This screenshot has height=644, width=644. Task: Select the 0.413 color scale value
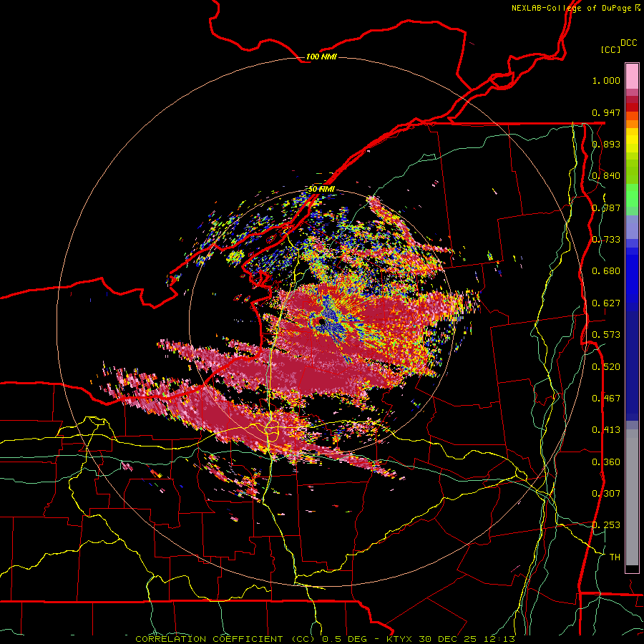[x=606, y=430]
